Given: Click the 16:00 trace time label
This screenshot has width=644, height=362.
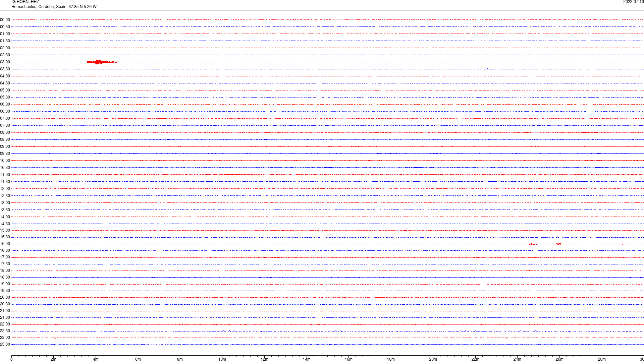Looking at the screenshot, I should [x=5, y=244].
